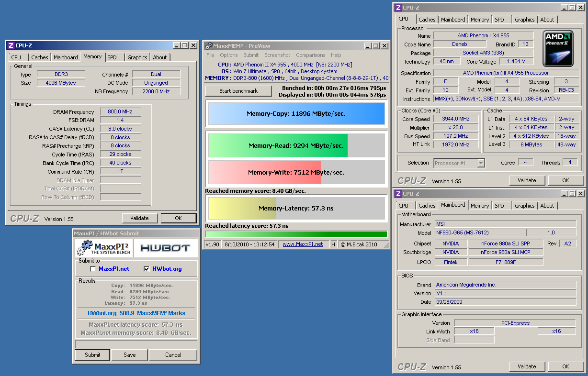Enable the MaxxPI.net submit checkbox
588x376 pixels.
(x=93, y=269)
